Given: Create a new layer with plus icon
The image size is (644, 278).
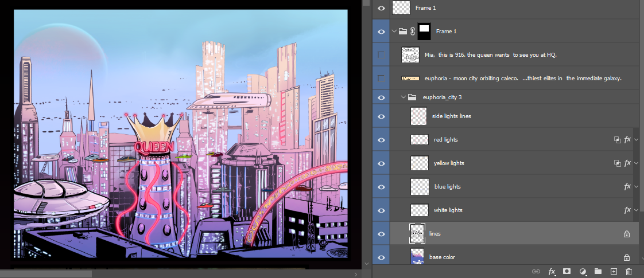Looking at the screenshot, I should pyautogui.click(x=613, y=271).
